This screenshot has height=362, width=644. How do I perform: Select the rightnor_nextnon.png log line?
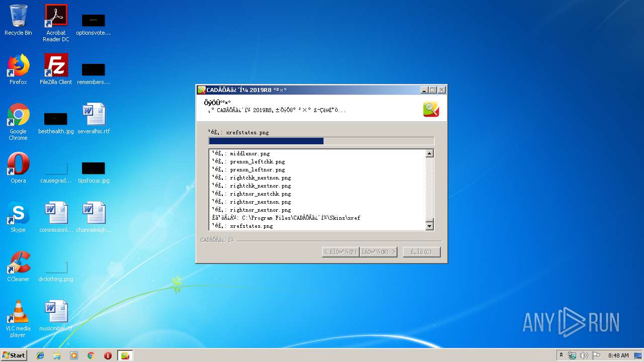coord(252,202)
